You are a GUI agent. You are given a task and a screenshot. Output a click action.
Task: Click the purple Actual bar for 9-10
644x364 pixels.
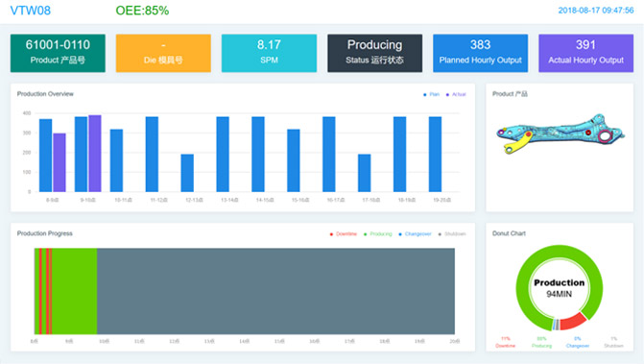click(x=95, y=154)
